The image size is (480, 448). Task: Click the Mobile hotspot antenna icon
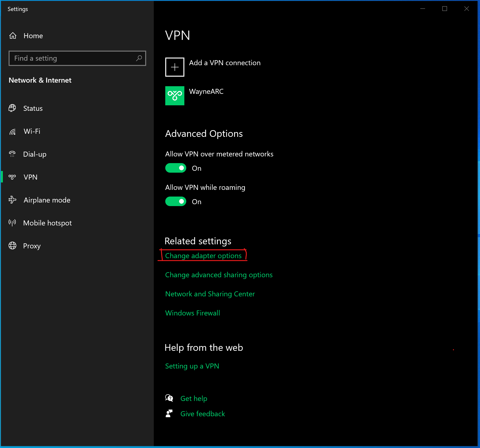12,223
